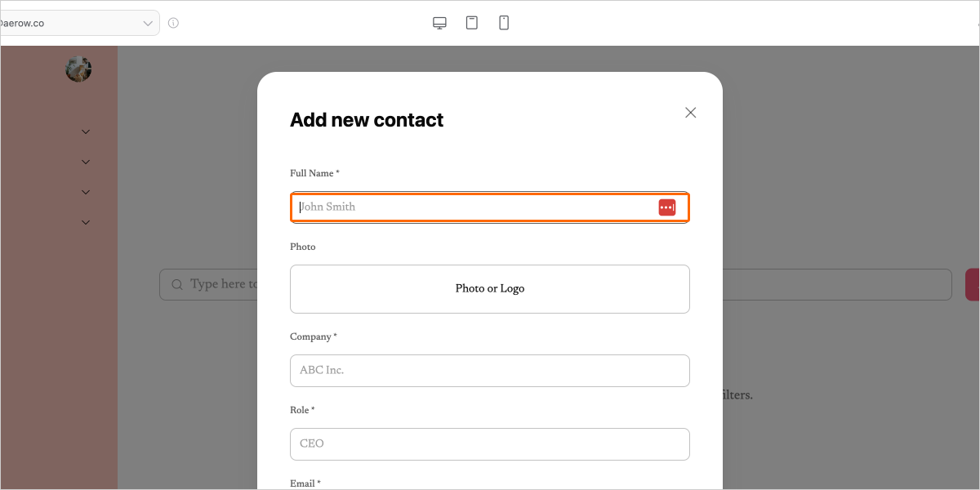Image resolution: width=980 pixels, height=490 pixels.
Task: Click the Photo or Logo upload button
Action: coord(490,289)
